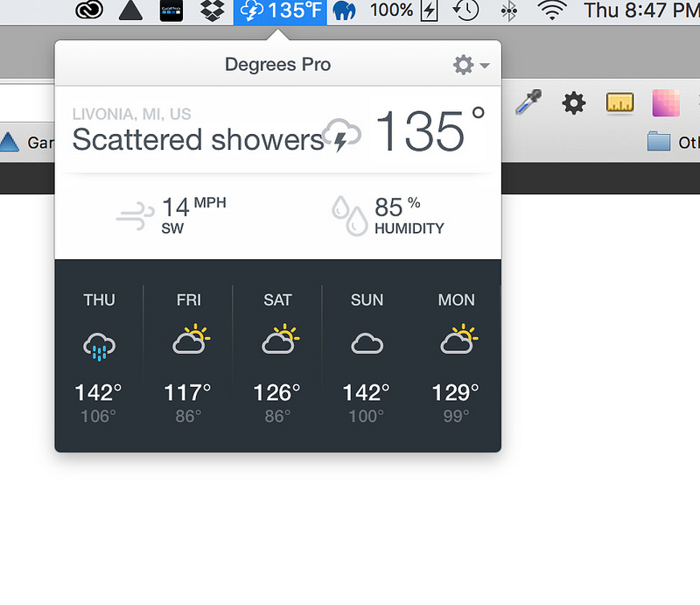Select the MON forecast day label
This screenshot has height=605, width=700.
pos(456,299)
